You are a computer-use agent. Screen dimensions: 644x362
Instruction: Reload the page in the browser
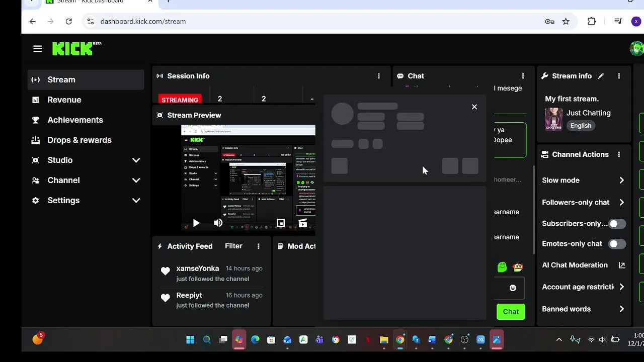(x=69, y=21)
